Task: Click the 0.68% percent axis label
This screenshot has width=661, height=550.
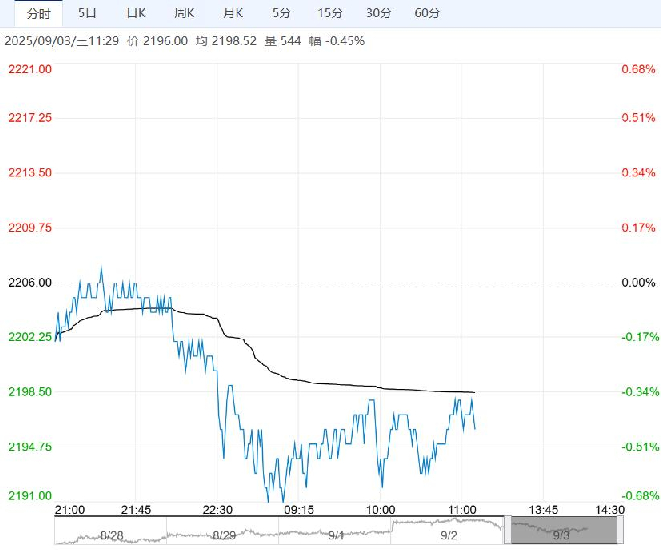Action: (638, 69)
